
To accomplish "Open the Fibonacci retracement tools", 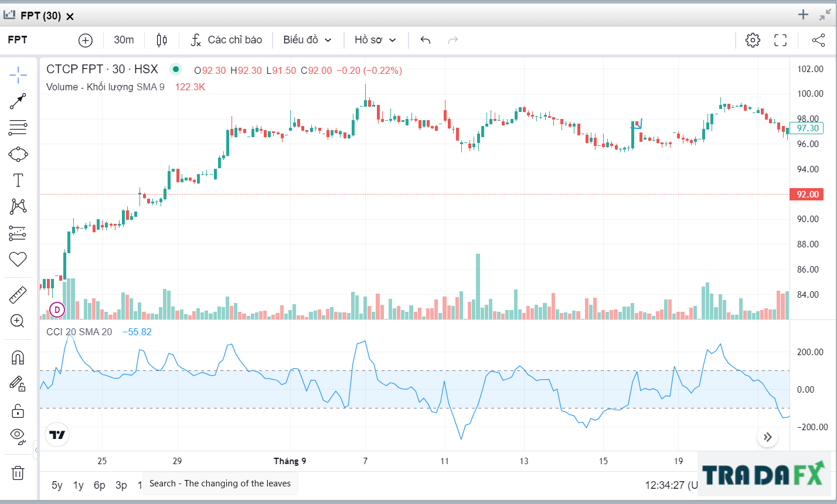I will [18, 127].
